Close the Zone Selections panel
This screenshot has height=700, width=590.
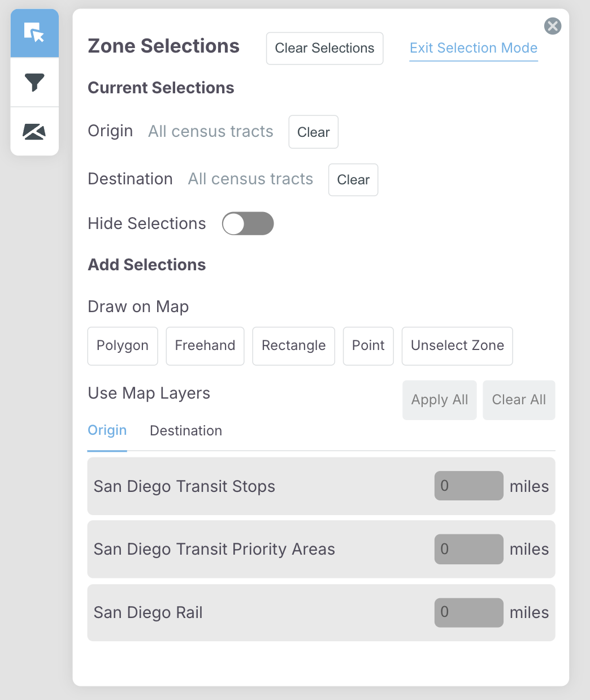click(x=552, y=26)
